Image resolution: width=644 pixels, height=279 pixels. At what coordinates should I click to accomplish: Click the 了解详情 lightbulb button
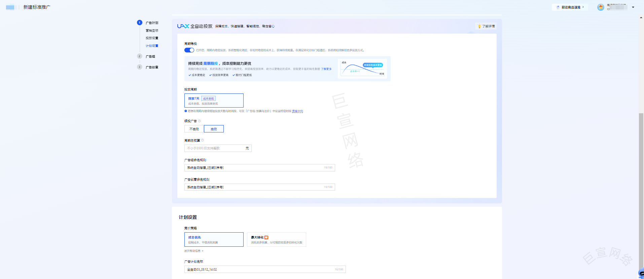486,26
